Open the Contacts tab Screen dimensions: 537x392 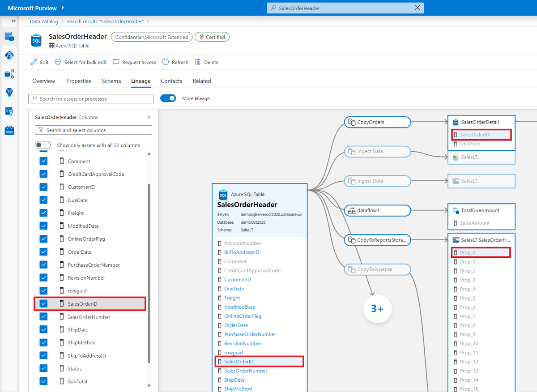[x=171, y=81]
